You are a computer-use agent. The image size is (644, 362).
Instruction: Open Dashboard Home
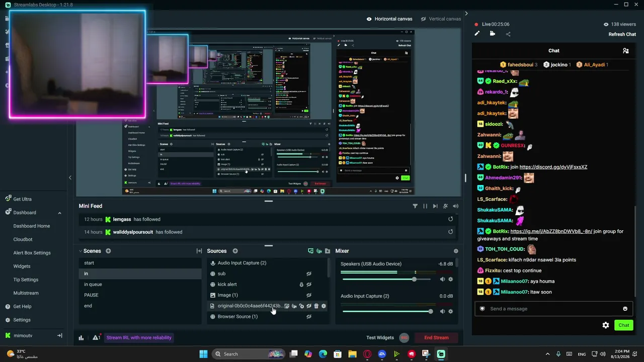[32, 226]
